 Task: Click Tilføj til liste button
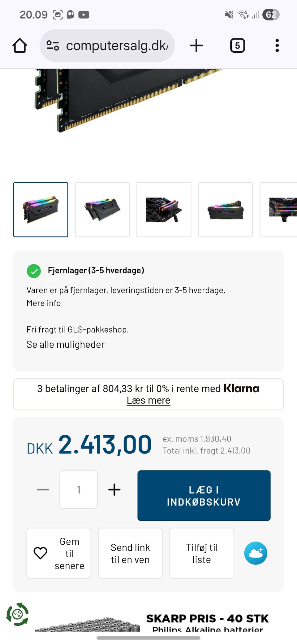pyautogui.click(x=202, y=553)
